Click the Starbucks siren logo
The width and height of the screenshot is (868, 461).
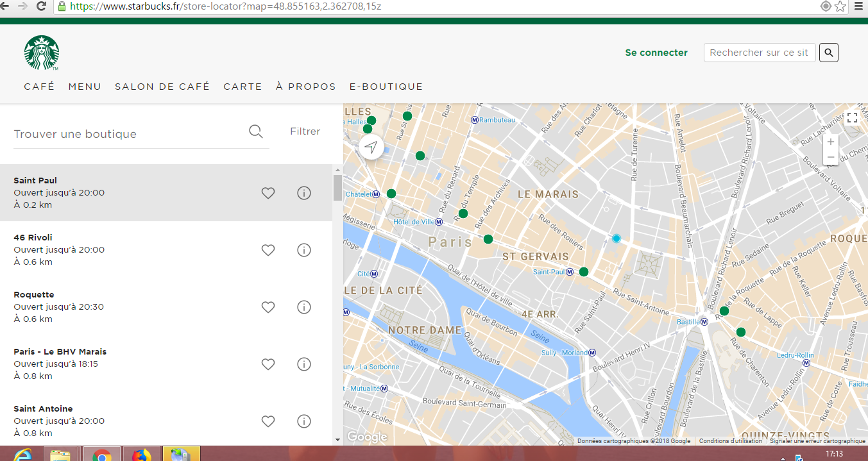(42, 53)
